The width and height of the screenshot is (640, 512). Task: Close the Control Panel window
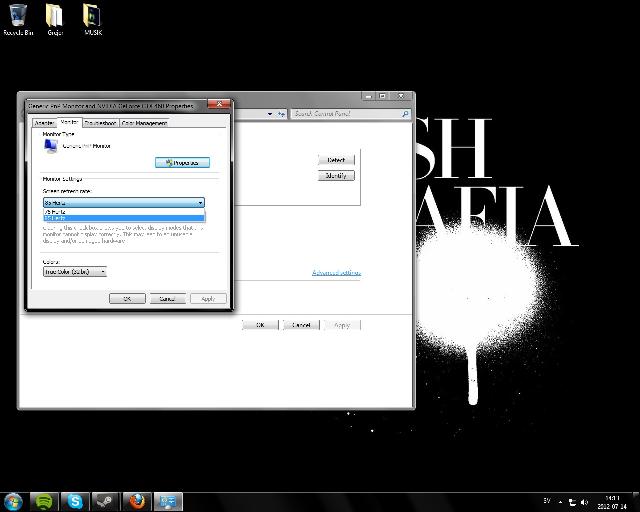[401, 96]
